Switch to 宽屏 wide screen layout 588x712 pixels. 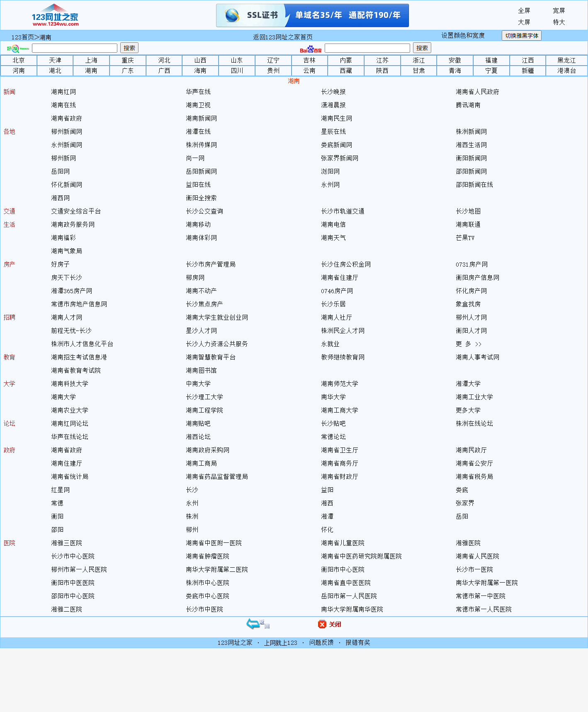[x=559, y=11]
